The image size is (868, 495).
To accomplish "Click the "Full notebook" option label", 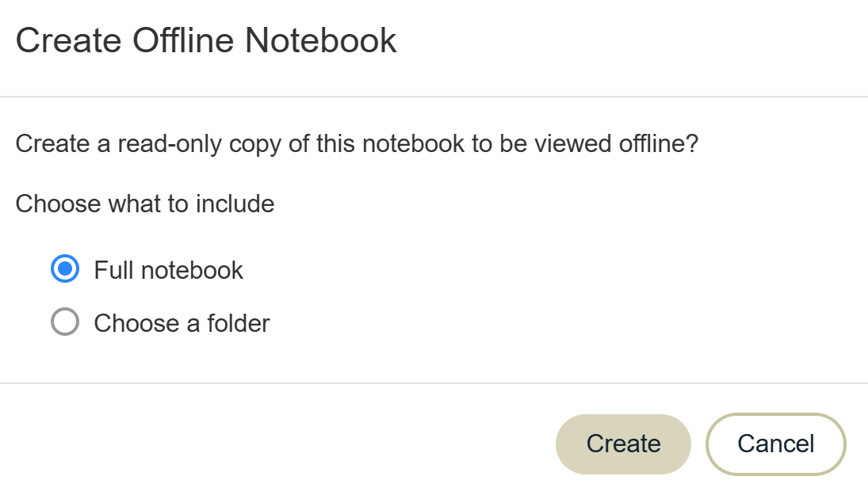I will (x=169, y=270).
